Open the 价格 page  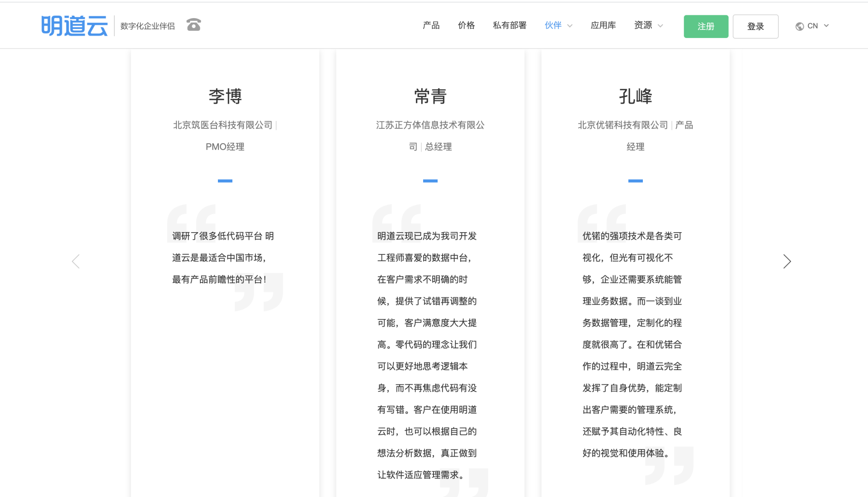466,25
